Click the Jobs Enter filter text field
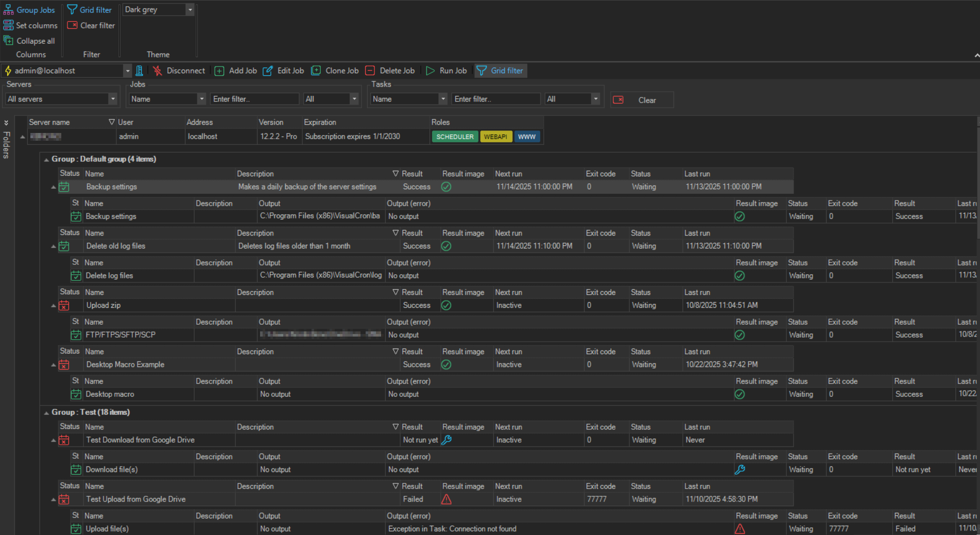The width and height of the screenshot is (980, 535). (x=254, y=99)
